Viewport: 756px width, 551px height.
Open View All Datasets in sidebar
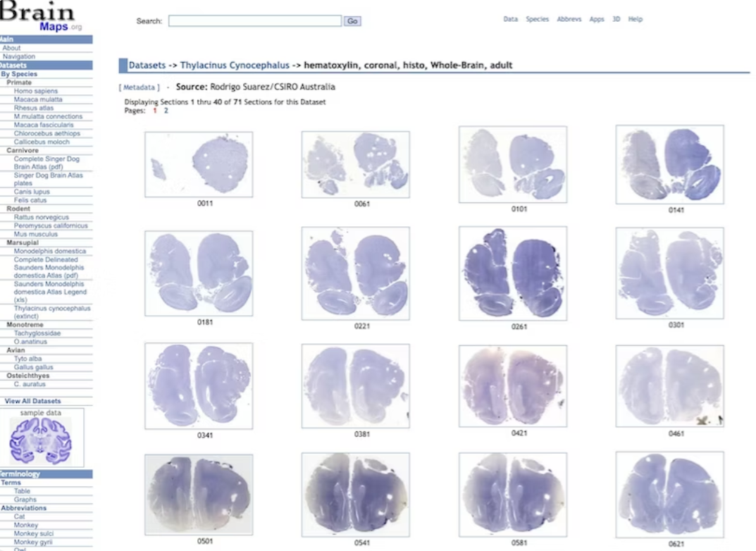click(x=33, y=401)
